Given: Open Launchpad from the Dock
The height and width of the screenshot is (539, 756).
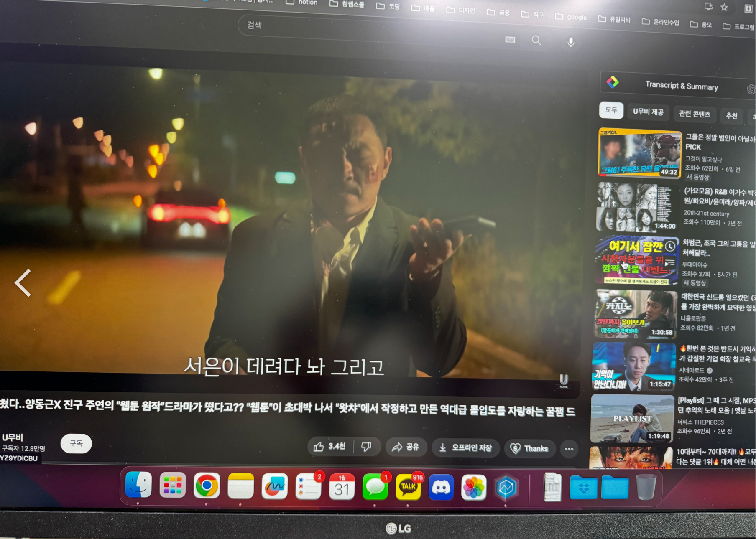Looking at the screenshot, I should click(x=172, y=486).
